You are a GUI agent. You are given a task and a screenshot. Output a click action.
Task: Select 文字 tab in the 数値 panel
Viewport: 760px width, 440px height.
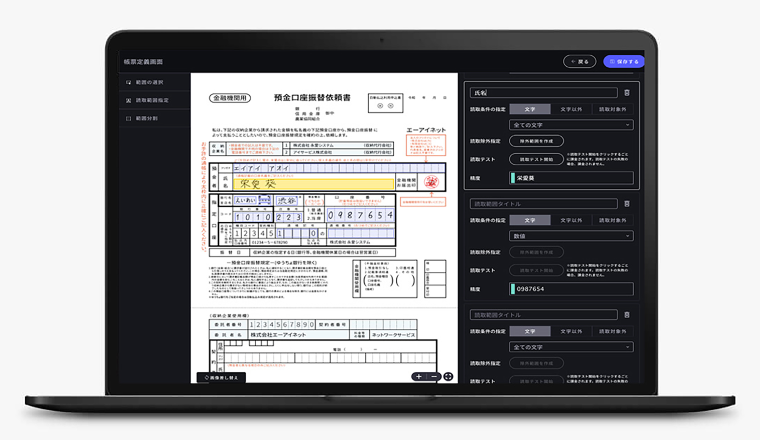click(x=530, y=220)
